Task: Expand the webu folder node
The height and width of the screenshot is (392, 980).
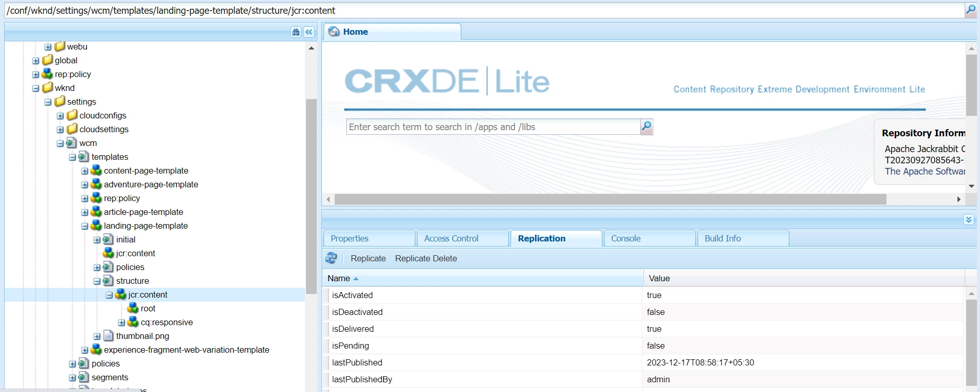Action: pyautogui.click(x=48, y=47)
